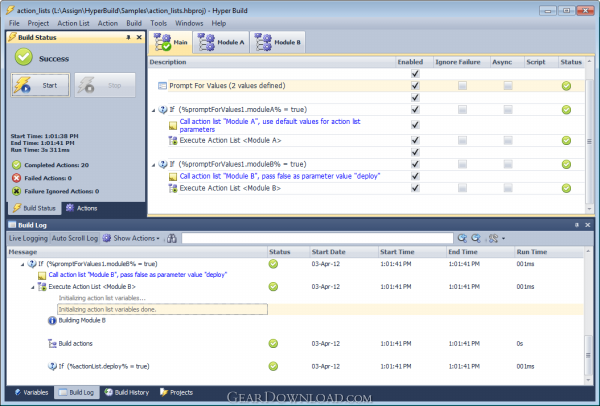Collapse the If moduleA condition in action list
Screen dimensions: 600x406
coord(153,110)
